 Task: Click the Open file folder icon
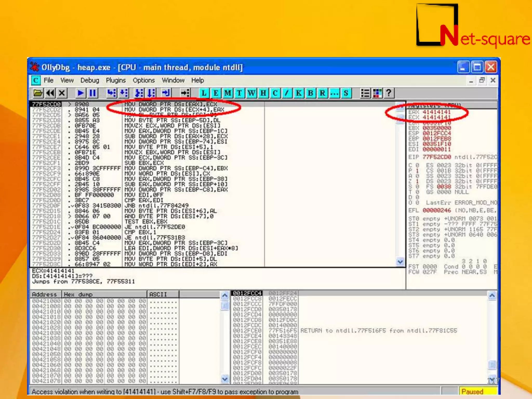[x=38, y=93]
